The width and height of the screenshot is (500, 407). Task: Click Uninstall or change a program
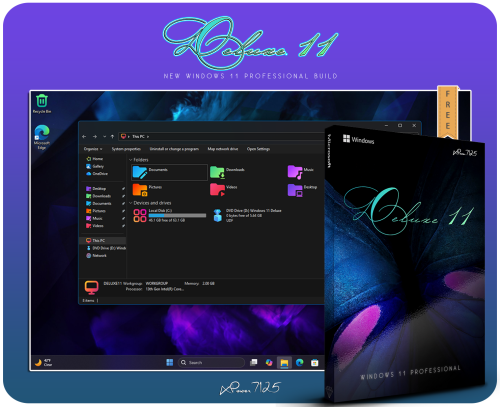pos(174,149)
